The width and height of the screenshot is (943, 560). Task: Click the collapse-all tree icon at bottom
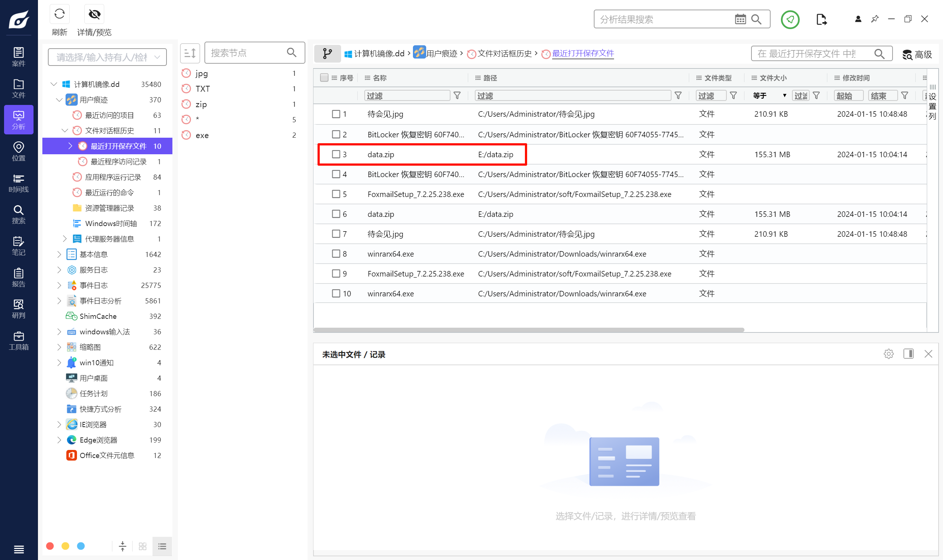point(123,546)
